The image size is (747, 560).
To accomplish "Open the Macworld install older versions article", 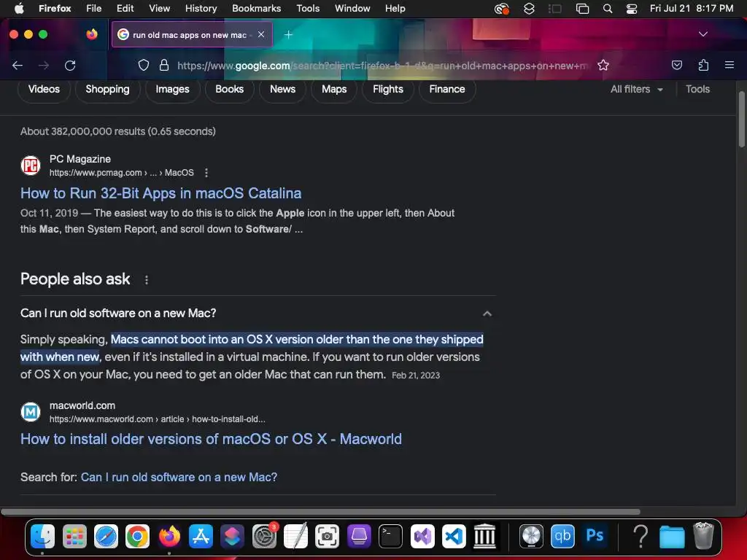I will click(211, 438).
